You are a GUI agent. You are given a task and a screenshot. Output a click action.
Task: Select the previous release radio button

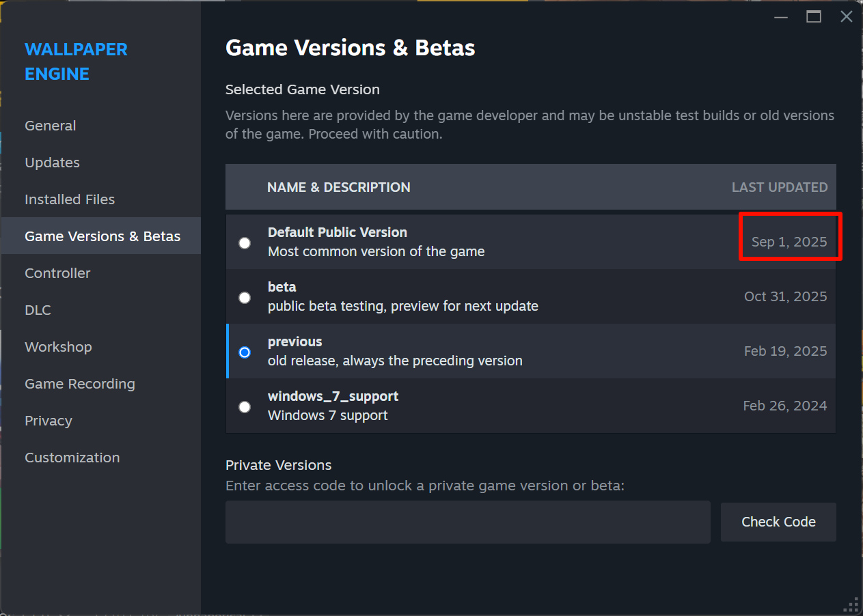click(x=245, y=352)
